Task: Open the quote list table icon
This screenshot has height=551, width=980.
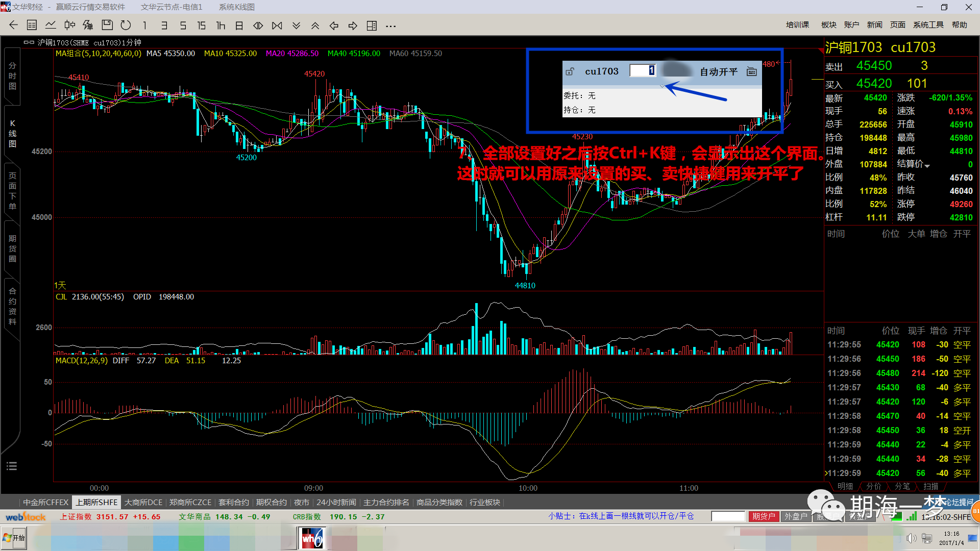Action: 32,26
